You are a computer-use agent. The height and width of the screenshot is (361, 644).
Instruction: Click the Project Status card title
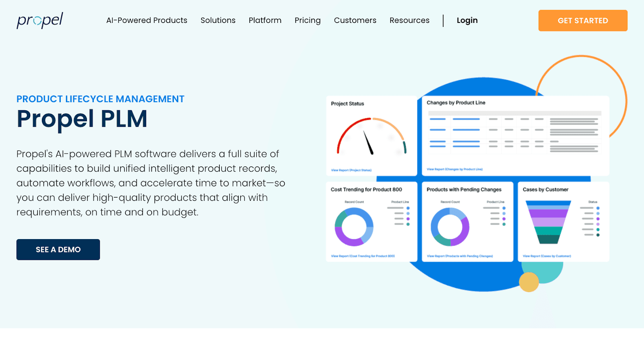coord(347,104)
